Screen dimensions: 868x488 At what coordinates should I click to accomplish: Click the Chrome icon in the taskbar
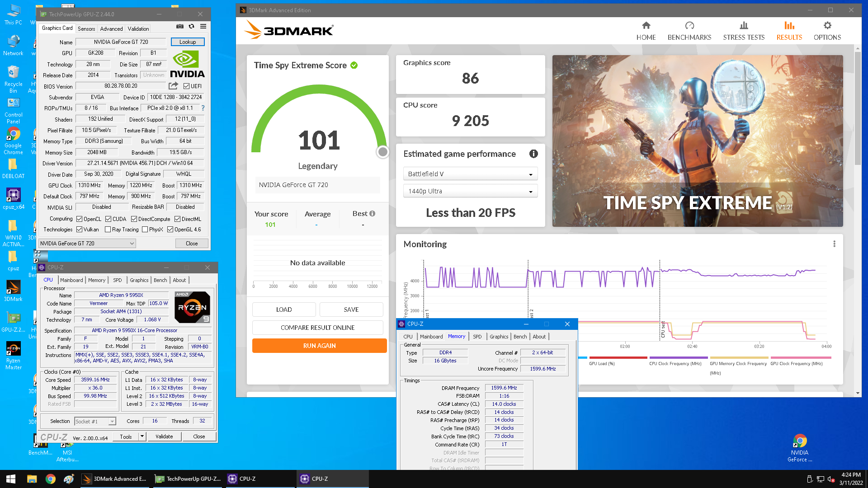coord(51,479)
